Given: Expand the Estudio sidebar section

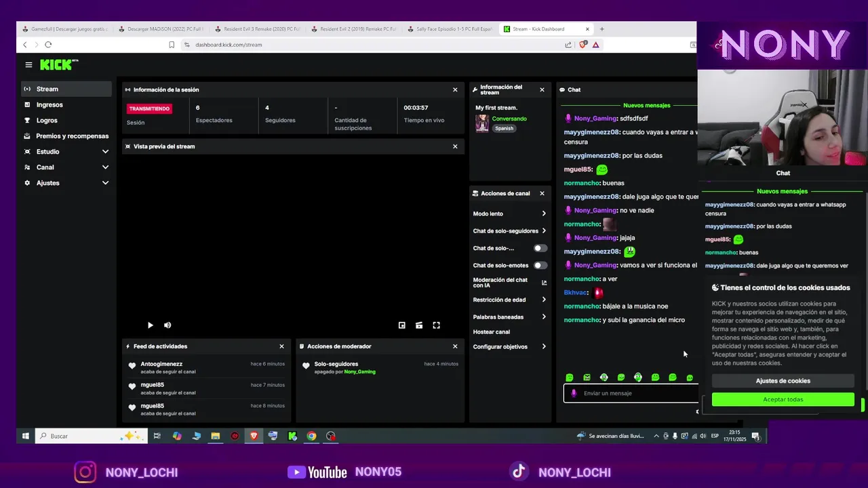Looking at the screenshot, I should click(x=105, y=152).
